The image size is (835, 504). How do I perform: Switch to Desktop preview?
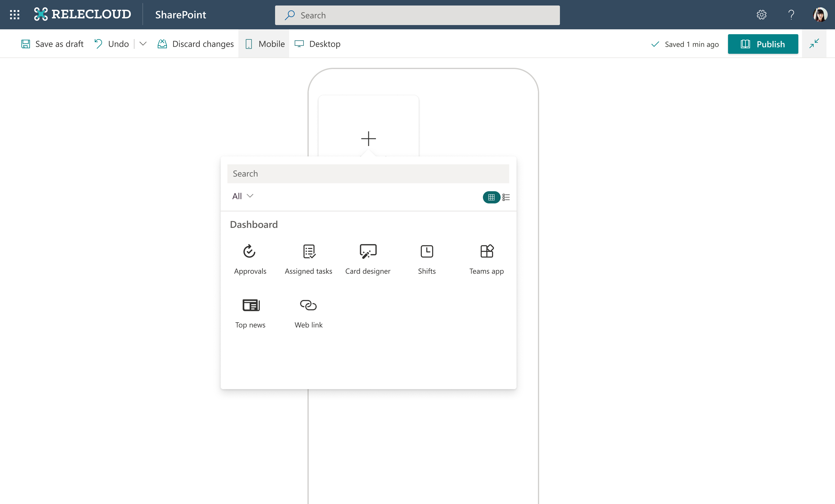(318, 44)
